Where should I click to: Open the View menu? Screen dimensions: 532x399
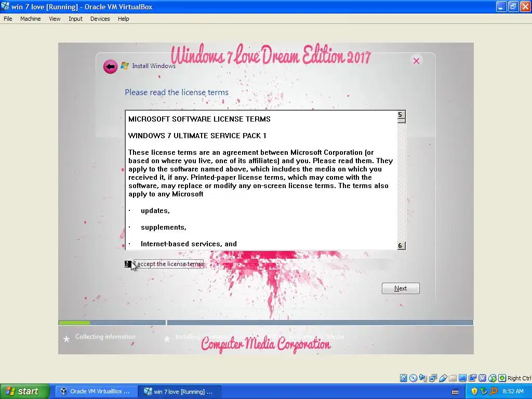coord(55,19)
